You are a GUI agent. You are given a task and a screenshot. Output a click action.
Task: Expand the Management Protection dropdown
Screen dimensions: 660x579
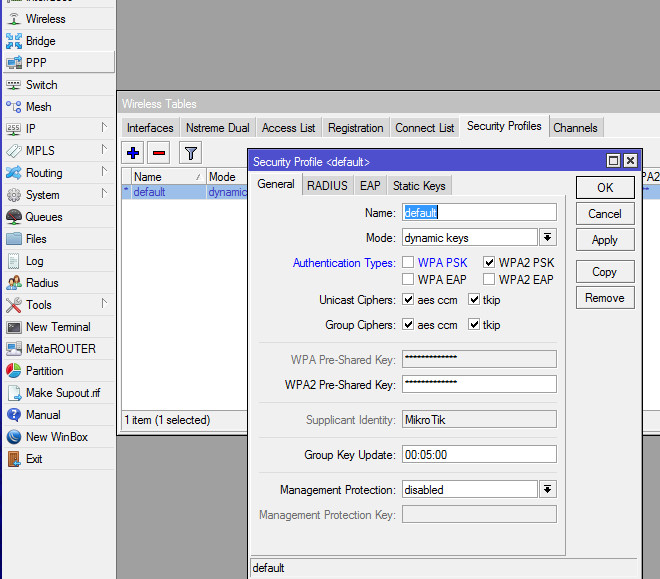pyautogui.click(x=548, y=490)
